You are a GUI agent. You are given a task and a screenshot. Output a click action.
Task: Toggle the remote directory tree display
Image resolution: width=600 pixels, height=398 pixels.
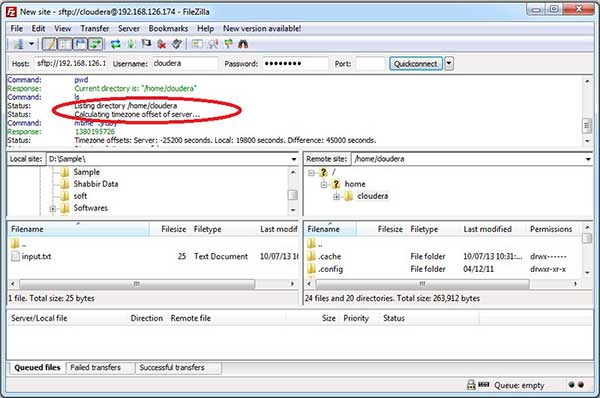coord(80,44)
